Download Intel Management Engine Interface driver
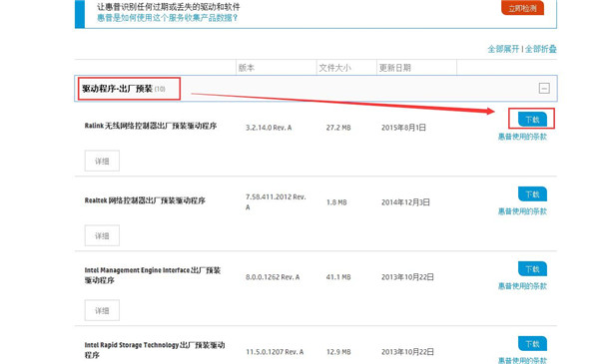Screen dimensions: 599x364 [532, 269]
